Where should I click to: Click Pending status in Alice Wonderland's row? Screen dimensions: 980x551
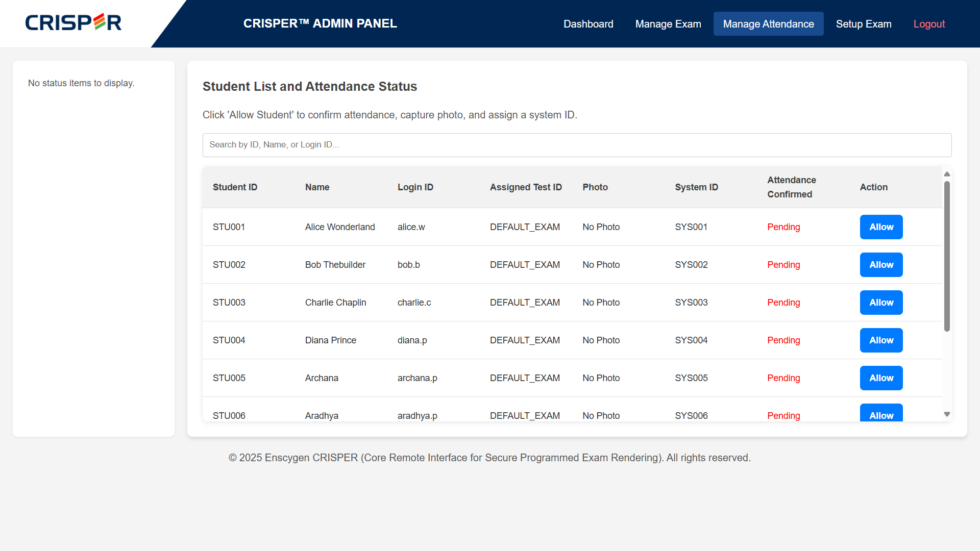(783, 227)
